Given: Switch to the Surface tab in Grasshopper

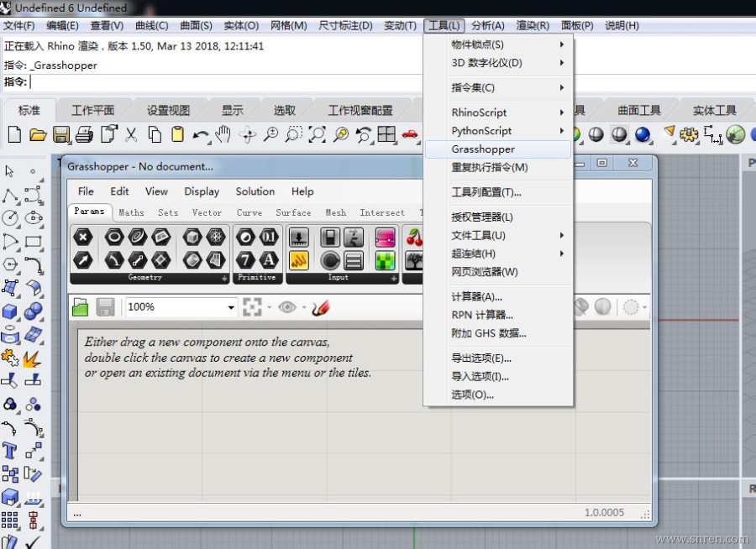Looking at the screenshot, I should (293, 212).
